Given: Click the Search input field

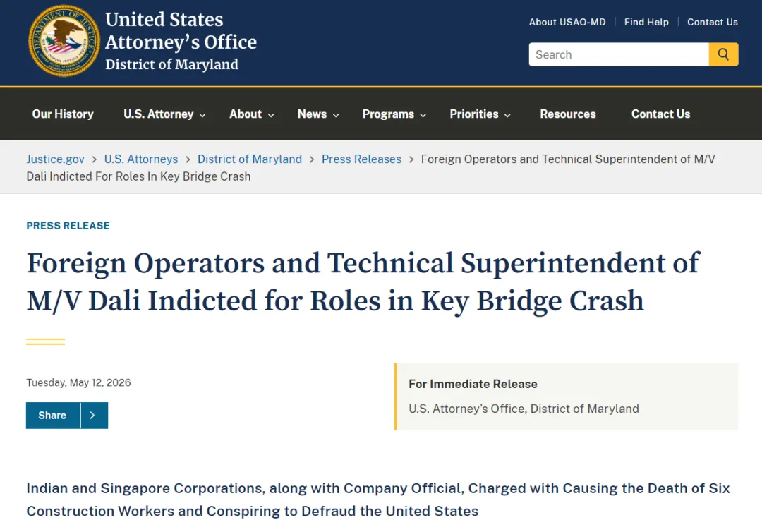Looking at the screenshot, I should pos(619,54).
